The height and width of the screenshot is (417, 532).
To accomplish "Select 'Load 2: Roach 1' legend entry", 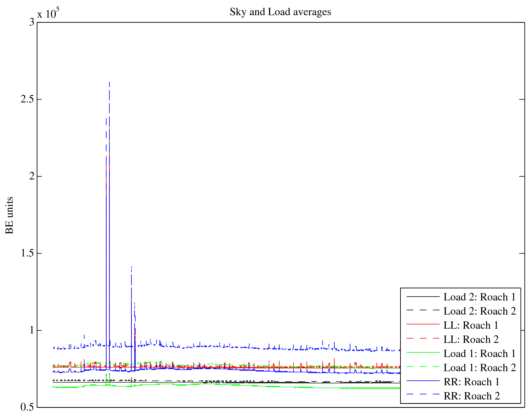I will 480,297.
